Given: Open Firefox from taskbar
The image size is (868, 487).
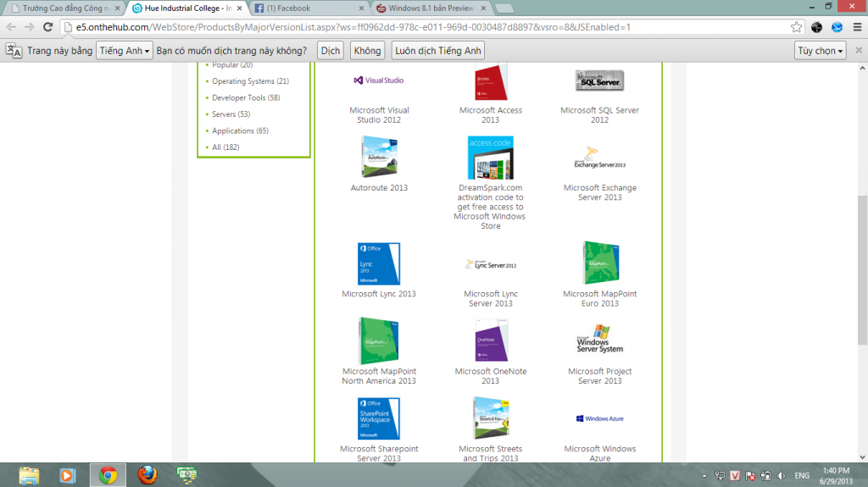Looking at the screenshot, I should coord(147,475).
